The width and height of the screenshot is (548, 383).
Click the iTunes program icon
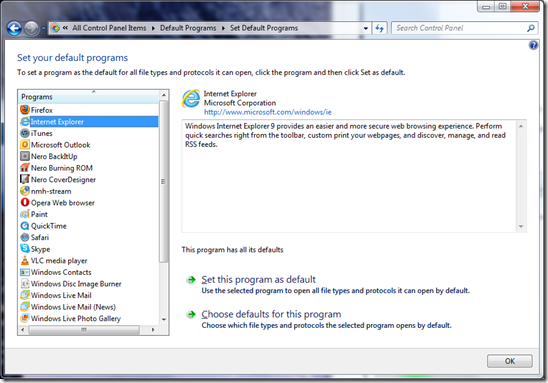pos(25,133)
